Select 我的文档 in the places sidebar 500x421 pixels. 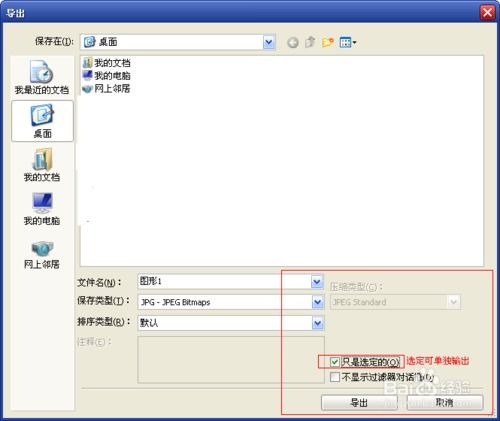coord(42,165)
